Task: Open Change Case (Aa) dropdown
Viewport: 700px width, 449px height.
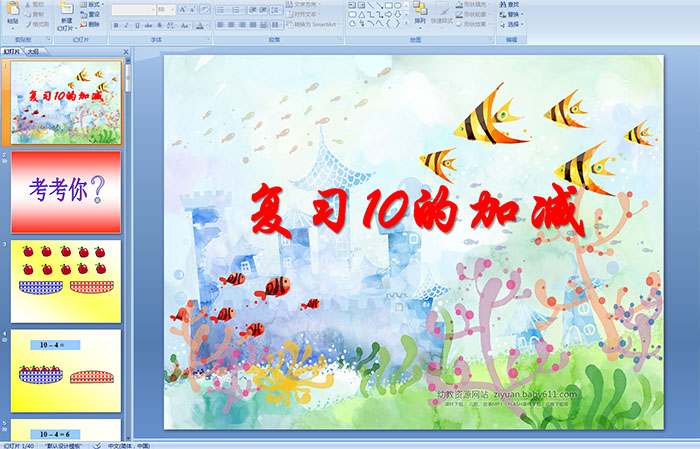Action: pyautogui.click(x=185, y=25)
